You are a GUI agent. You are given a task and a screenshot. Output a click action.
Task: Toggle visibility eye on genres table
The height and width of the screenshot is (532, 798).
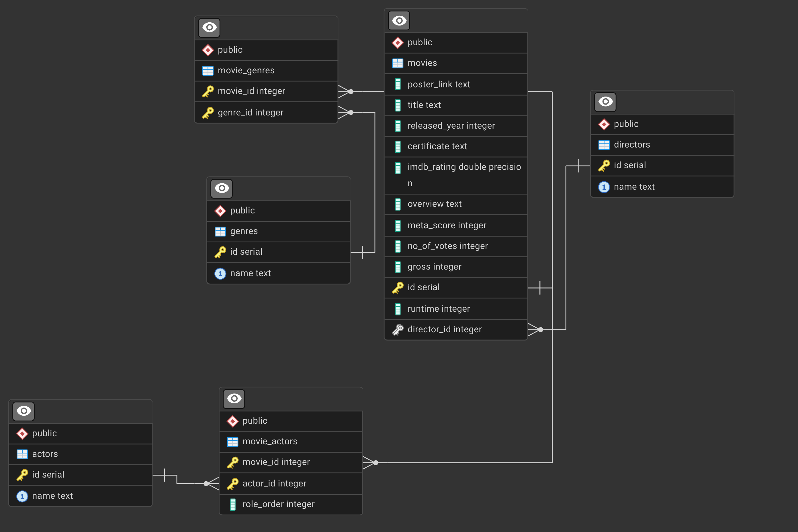(x=221, y=188)
